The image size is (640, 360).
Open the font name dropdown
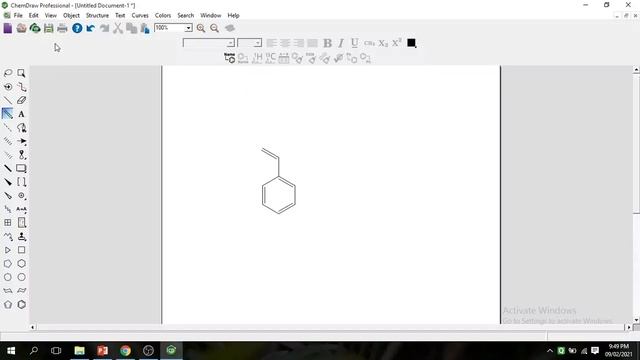pyautogui.click(x=231, y=43)
